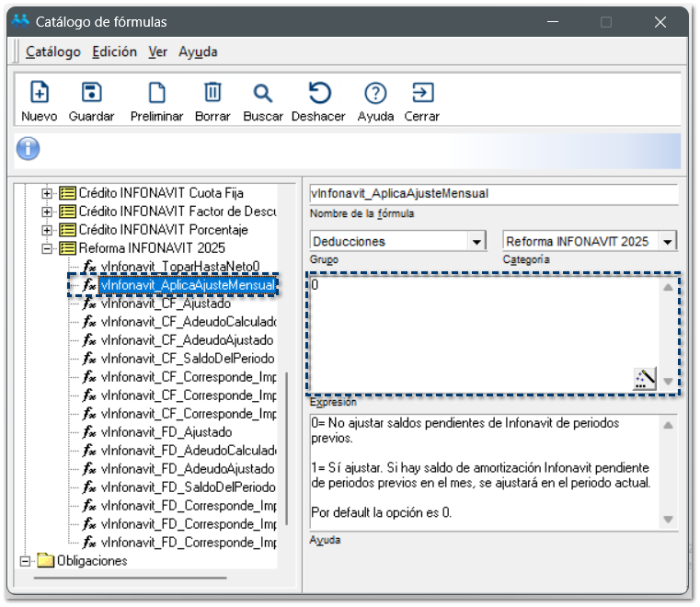Select the vInfonavit_CF_Ajustado formula
Image resolution: width=700 pixels, height=607 pixels.
(166, 303)
